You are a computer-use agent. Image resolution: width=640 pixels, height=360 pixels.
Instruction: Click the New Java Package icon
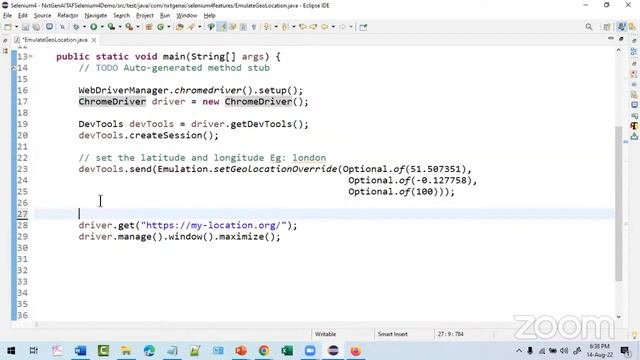[149, 27]
